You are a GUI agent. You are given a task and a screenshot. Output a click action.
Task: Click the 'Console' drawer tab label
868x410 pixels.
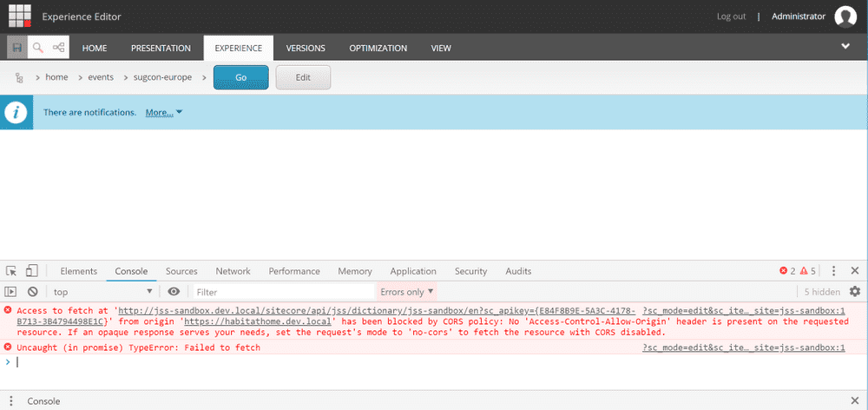[43, 401]
